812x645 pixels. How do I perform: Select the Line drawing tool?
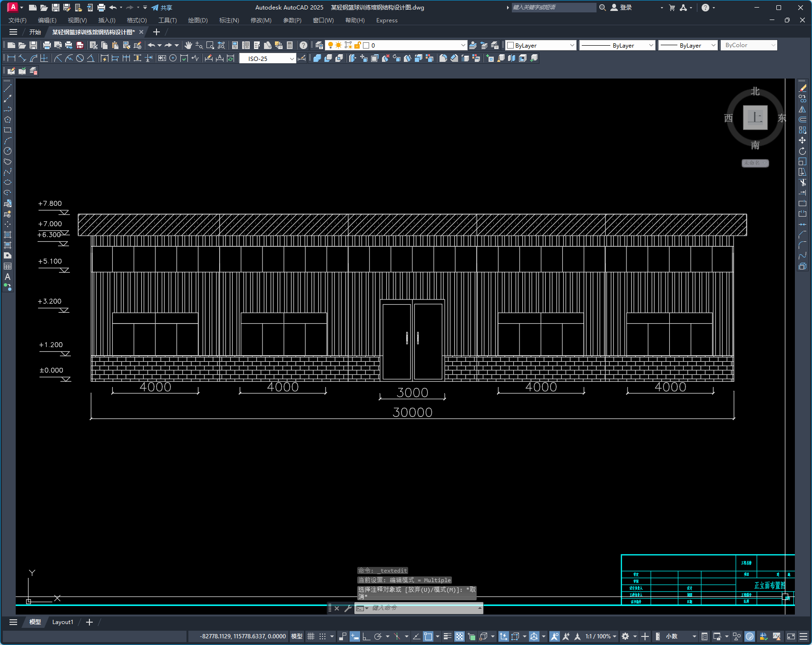tap(8, 88)
